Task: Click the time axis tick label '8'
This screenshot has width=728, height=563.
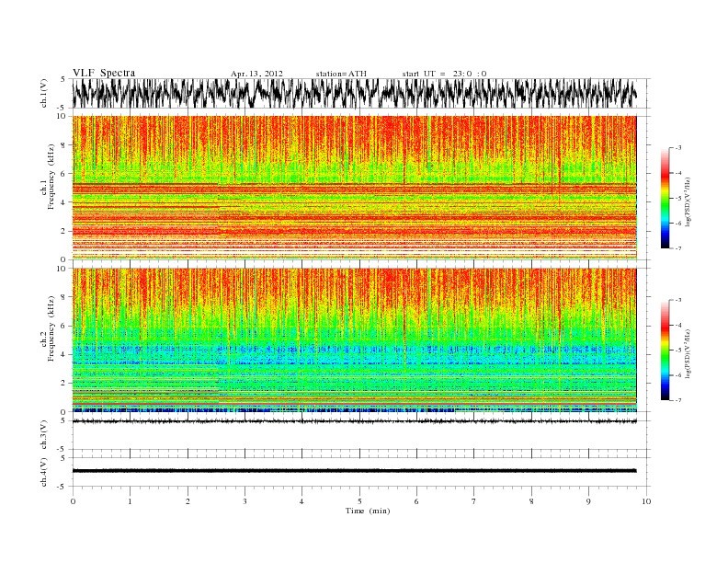Action: (x=531, y=501)
